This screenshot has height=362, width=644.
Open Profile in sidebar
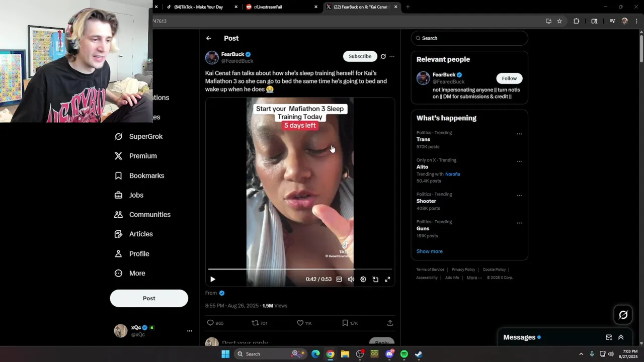click(132, 254)
